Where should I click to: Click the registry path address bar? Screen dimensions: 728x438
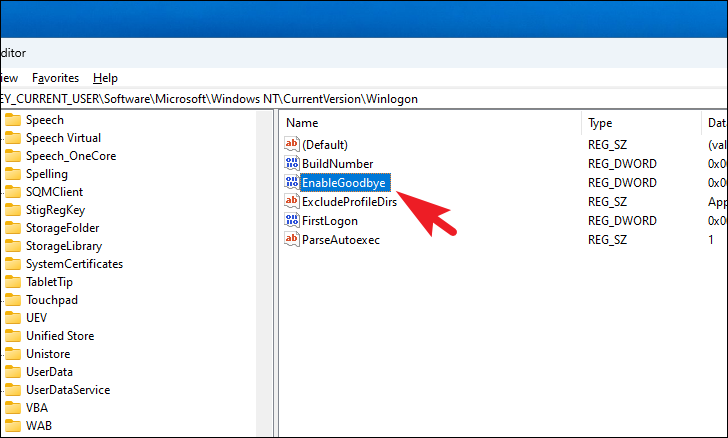(364, 99)
